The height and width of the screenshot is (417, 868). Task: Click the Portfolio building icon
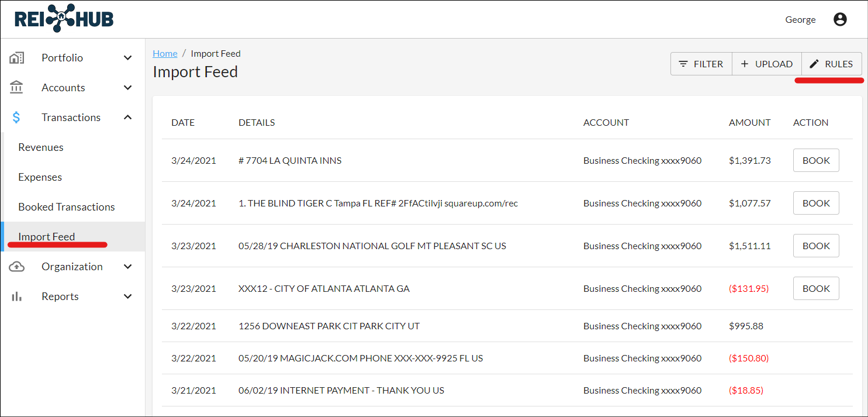(17, 58)
